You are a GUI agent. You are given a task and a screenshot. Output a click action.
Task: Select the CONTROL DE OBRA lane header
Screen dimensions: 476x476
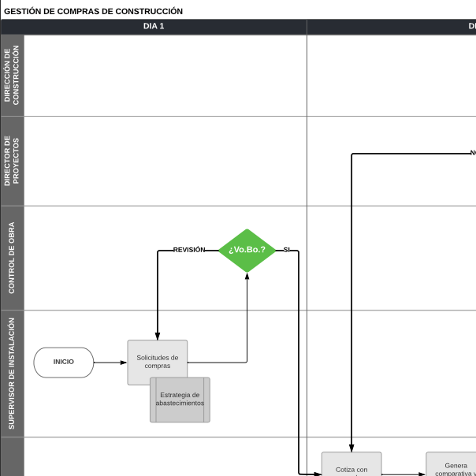(12, 258)
